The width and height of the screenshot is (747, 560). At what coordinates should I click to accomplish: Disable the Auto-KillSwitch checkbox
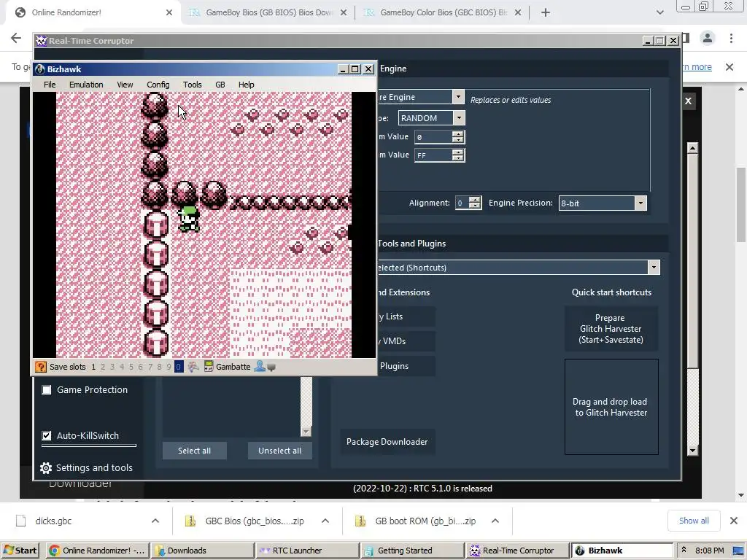[46, 436]
